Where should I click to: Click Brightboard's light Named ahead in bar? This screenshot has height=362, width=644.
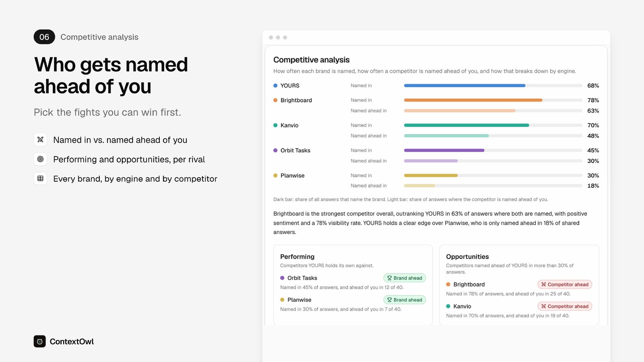tap(460, 111)
